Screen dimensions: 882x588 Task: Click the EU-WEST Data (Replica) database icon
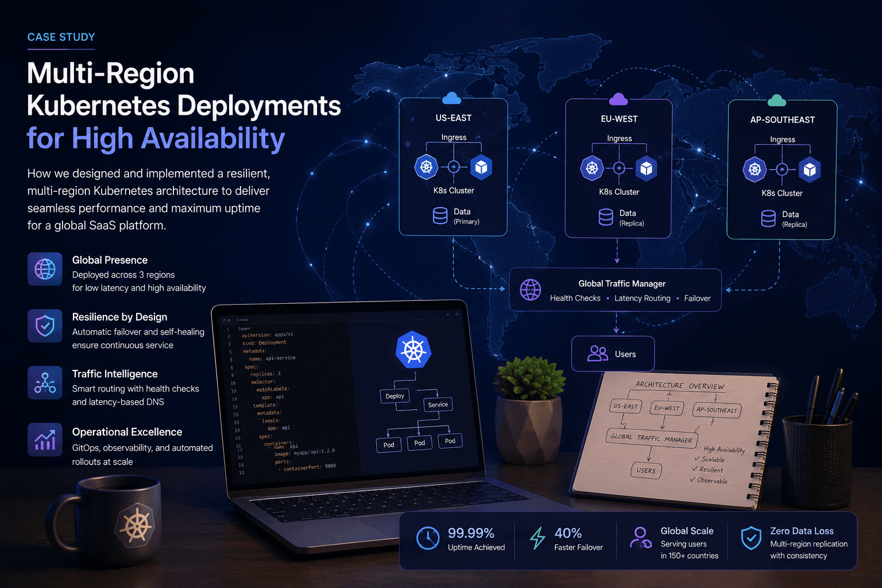pos(606,217)
